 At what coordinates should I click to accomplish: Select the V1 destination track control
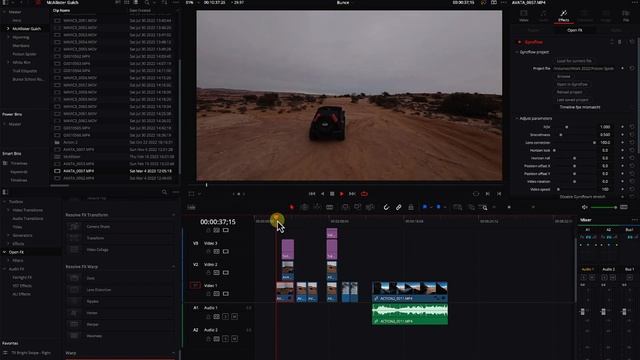pyautogui.click(x=195, y=285)
